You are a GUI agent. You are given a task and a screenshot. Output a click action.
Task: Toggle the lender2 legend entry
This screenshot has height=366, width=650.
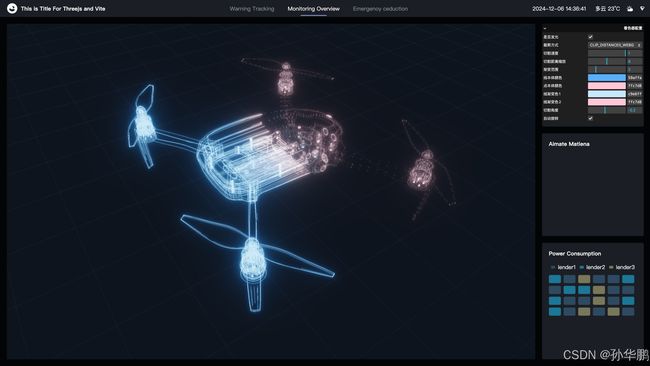tap(592, 267)
